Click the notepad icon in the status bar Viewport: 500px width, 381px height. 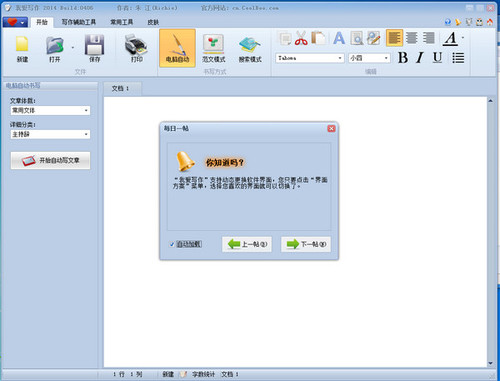pyautogui.click(x=183, y=374)
